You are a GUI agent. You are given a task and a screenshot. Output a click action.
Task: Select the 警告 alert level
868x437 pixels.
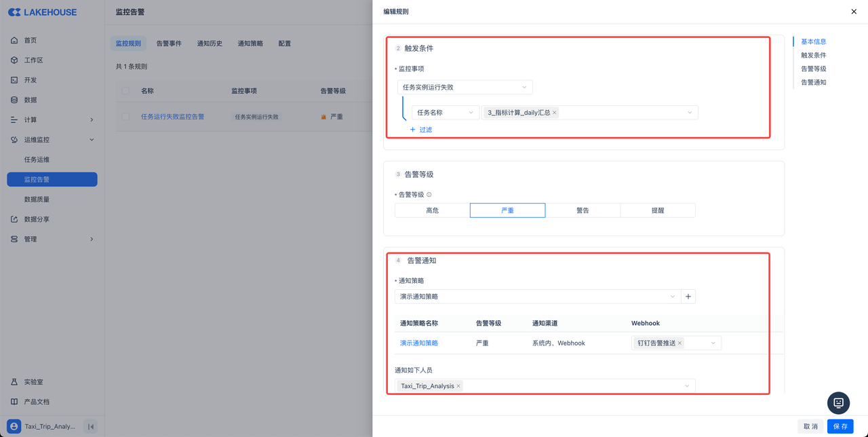click(583, 210)
